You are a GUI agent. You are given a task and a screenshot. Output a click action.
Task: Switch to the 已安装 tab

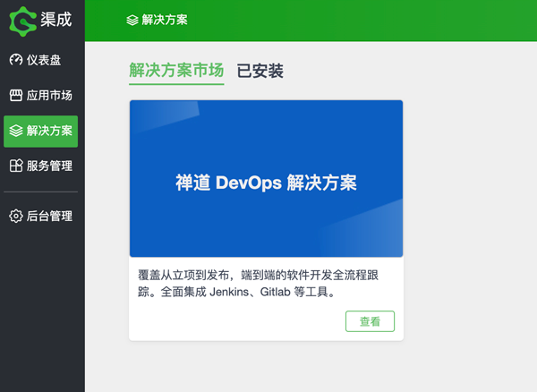tap(260, 71)
